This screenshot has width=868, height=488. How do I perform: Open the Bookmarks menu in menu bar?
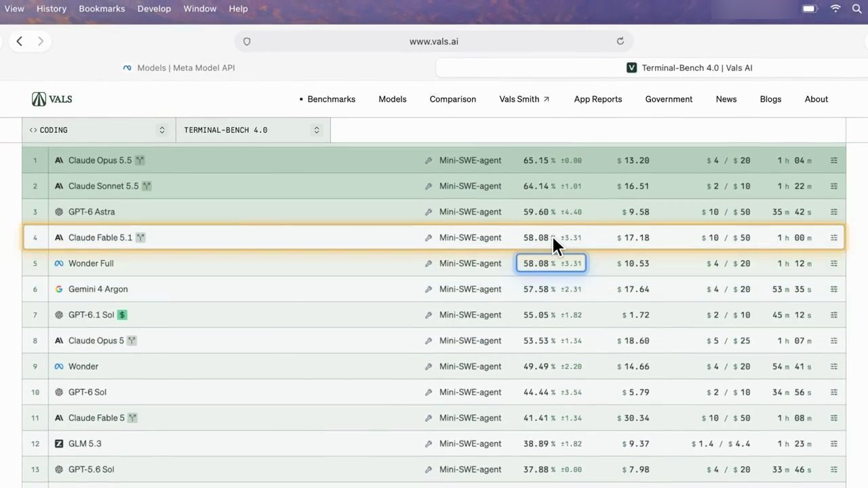click(102, 9)
